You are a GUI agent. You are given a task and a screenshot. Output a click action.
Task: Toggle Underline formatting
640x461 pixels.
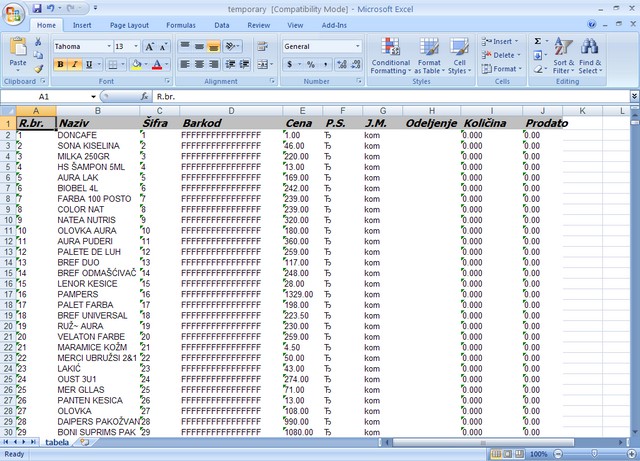point(87,64)
